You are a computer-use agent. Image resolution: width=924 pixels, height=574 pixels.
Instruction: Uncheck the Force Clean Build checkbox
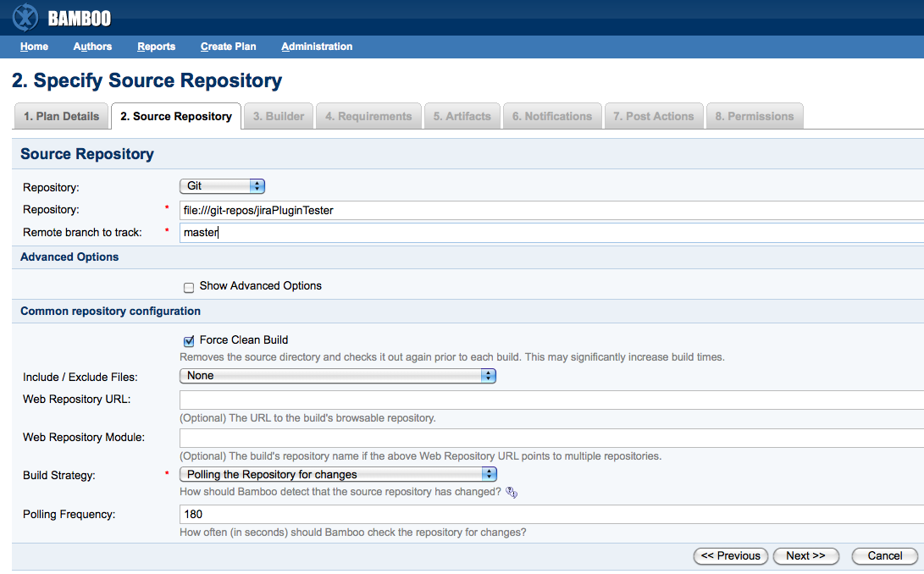(x=189, y=341)
